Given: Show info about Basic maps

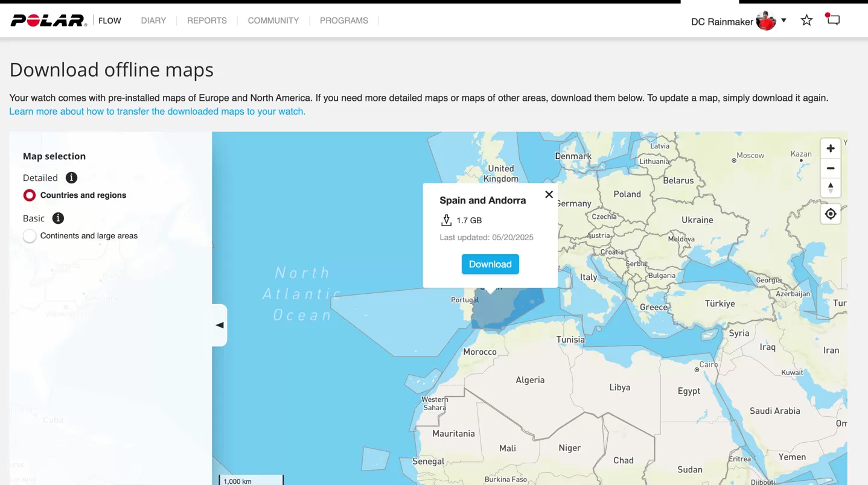Looking at the screenshot, I should coord(58,218).
